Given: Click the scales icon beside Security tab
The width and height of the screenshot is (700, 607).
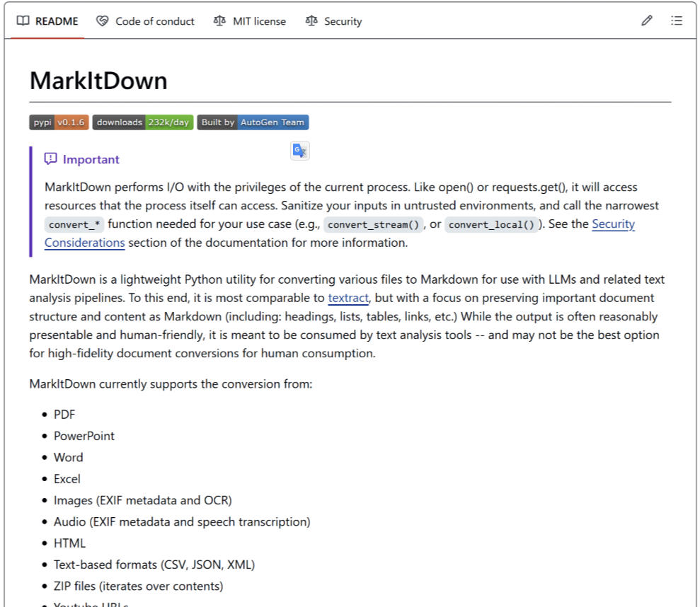Looking at the screenshot, I should click(311, 21).
